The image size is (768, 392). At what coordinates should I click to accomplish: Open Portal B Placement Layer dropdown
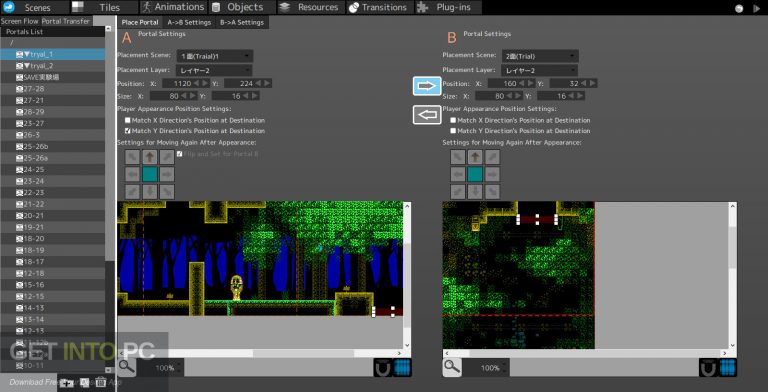(x=539, y=71)
